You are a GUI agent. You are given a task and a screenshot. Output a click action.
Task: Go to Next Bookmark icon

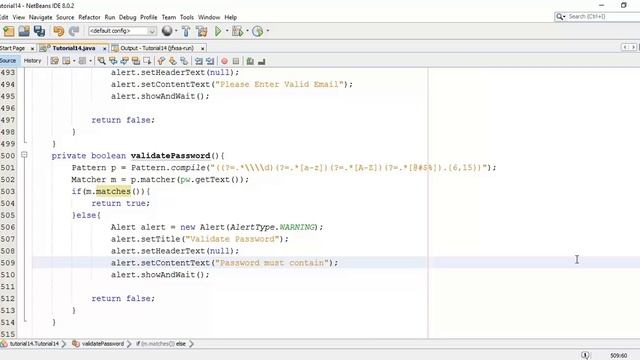[x=173, y=61]
